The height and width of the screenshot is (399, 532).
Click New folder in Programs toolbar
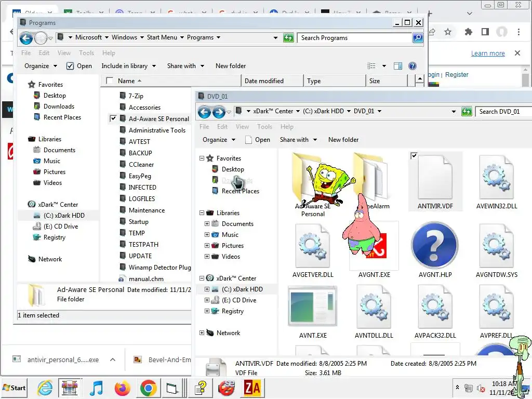coord(231,66)
